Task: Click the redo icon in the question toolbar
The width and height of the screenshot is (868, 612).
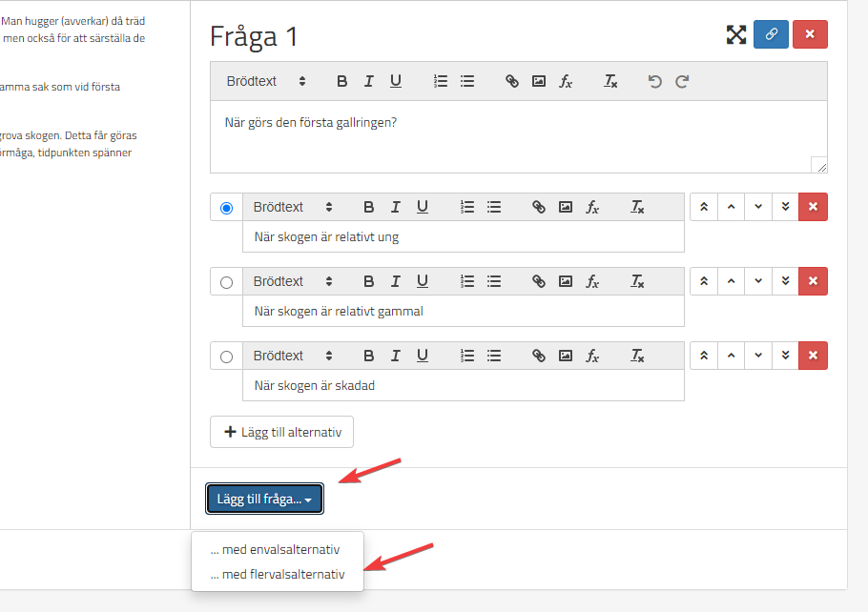Action: click(682, 82)
